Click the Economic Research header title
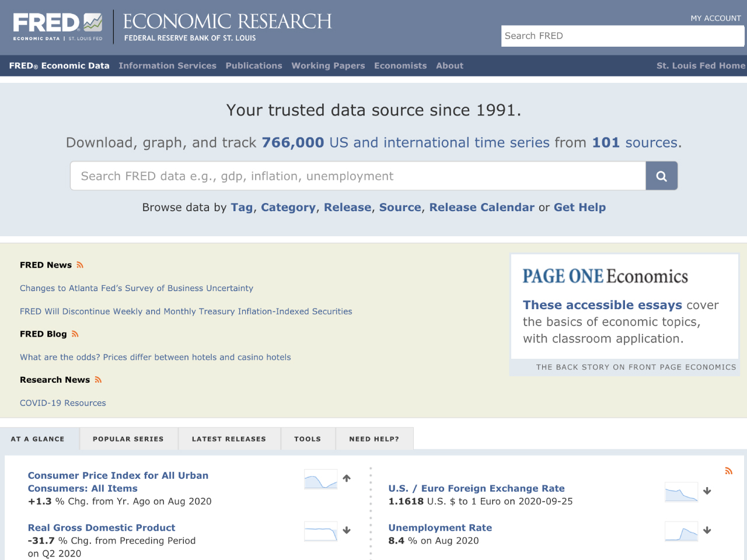 [x=227, y=22]
